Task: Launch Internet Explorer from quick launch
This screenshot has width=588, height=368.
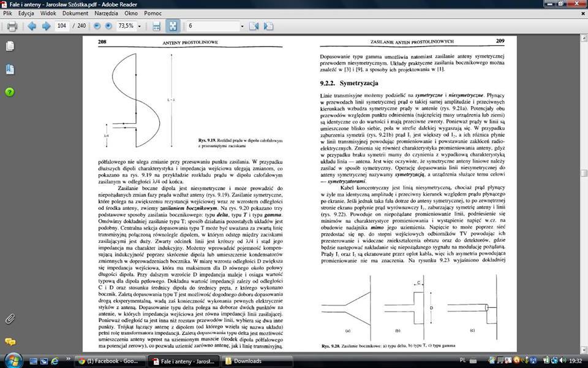Action: (55, 361)
